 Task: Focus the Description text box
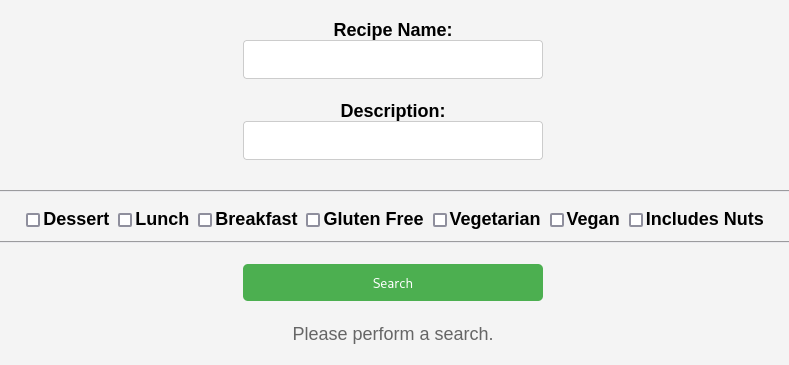(392, 140)
